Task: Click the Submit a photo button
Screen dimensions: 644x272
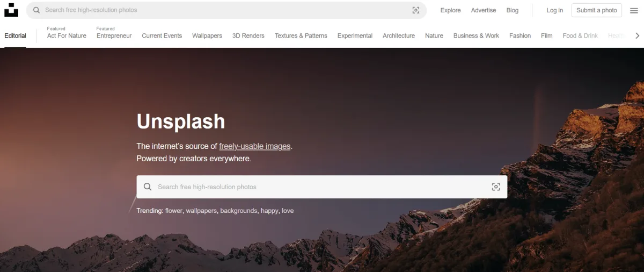Action: (x=597, y=10)
